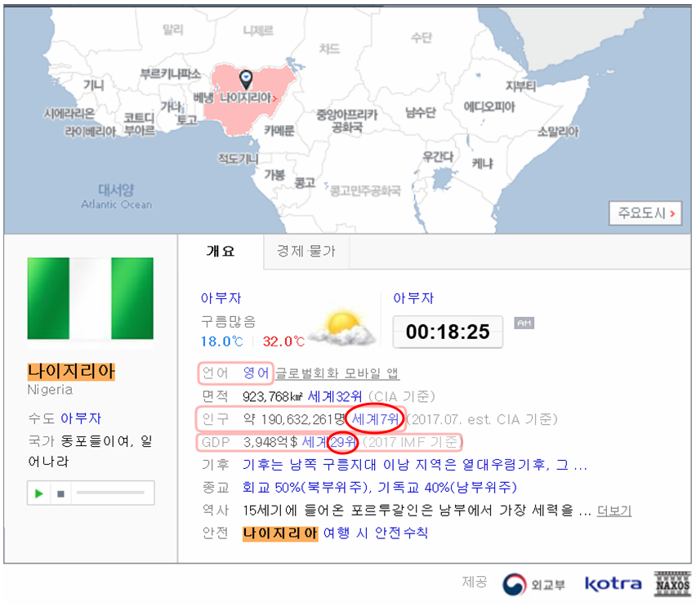The image size is (696, 616).
Task: Open the 여행 시 안전수칙 safety link
Action: tap(375, 533)
